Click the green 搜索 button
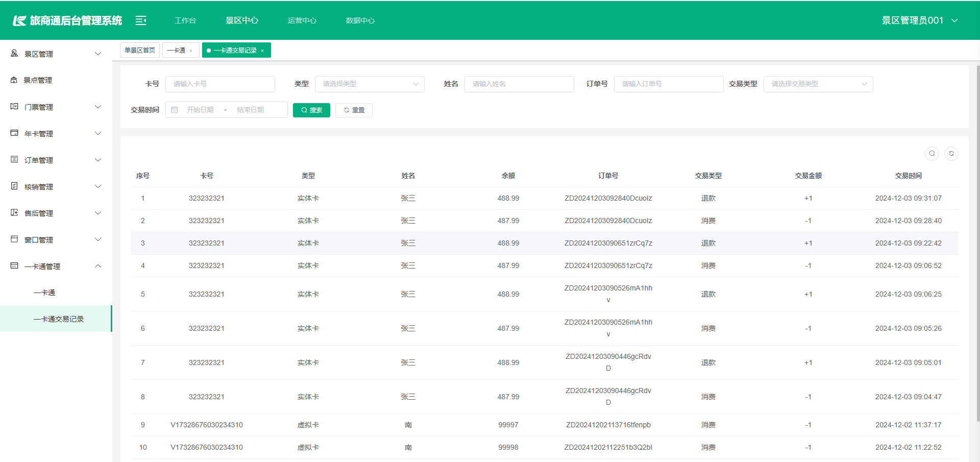Viewport: 980px width, 462px height. click(x=311, y=110)
